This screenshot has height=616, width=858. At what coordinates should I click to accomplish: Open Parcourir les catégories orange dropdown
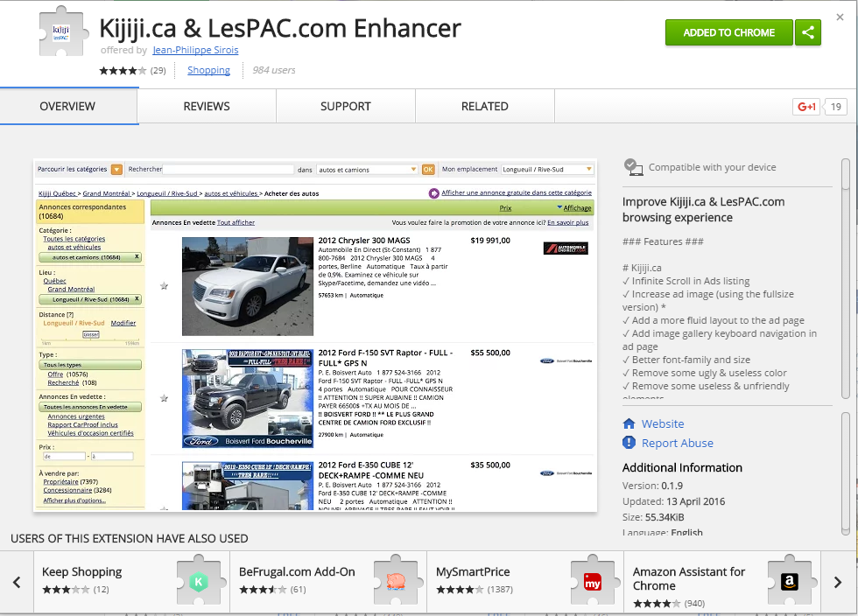[x=116, y=170]
